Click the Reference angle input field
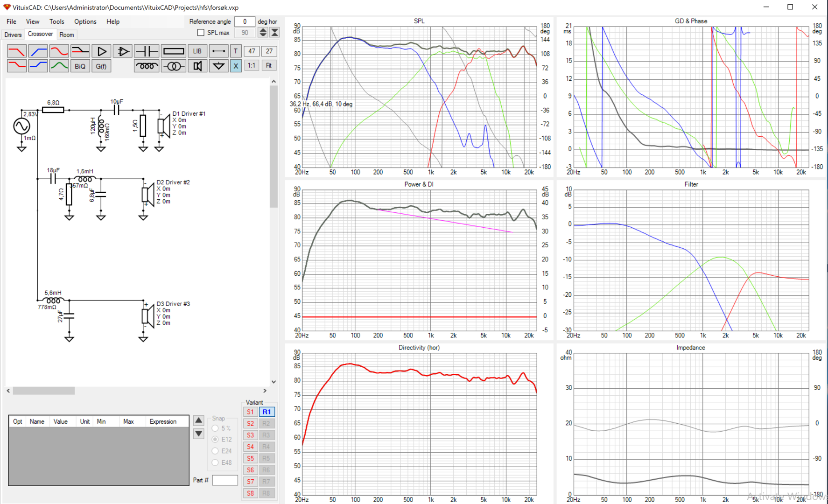 pos(244,21)
